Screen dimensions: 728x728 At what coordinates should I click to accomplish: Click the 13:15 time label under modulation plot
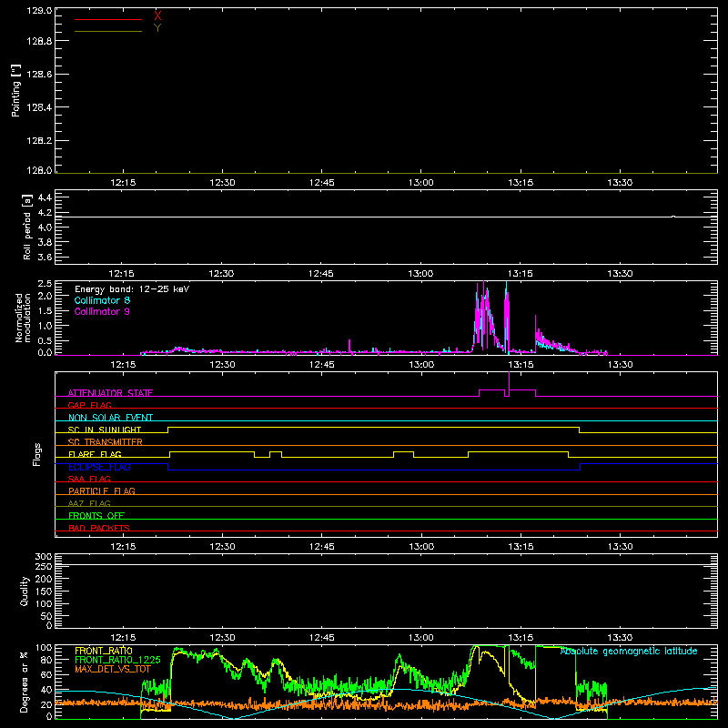point(521,365)
